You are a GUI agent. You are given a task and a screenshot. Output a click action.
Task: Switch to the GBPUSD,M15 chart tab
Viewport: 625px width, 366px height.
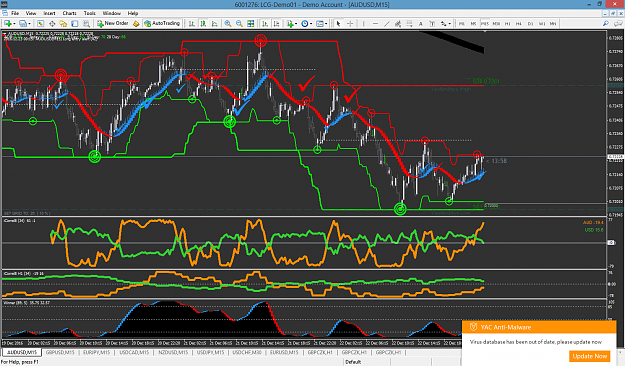click(x=60, y=353)
